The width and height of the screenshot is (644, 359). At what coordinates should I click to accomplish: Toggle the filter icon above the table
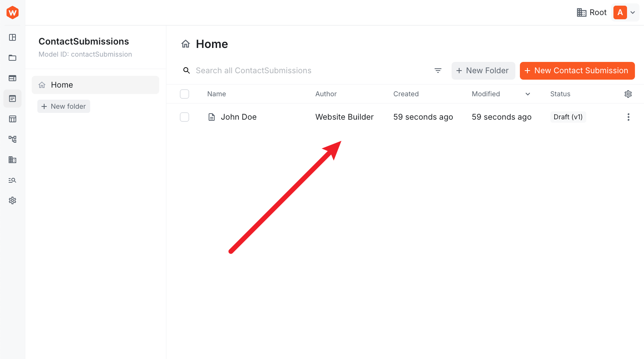pos(438,71)
